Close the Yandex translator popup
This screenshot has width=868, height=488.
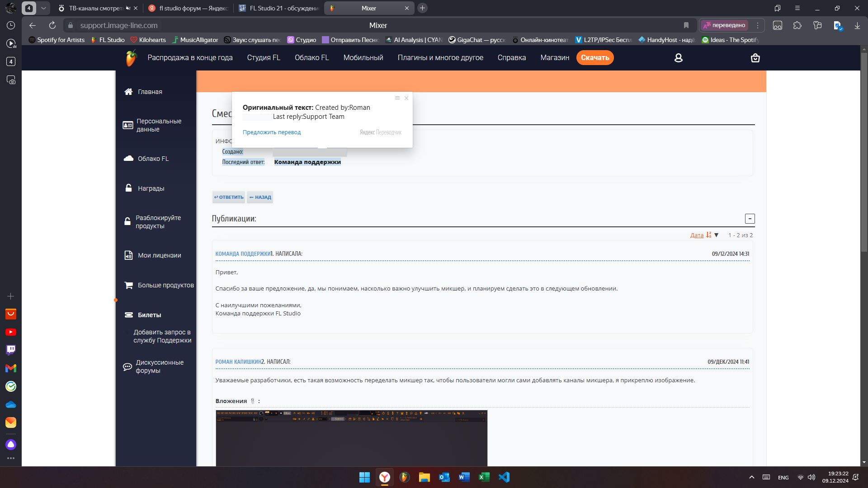[x=406, y=98]
